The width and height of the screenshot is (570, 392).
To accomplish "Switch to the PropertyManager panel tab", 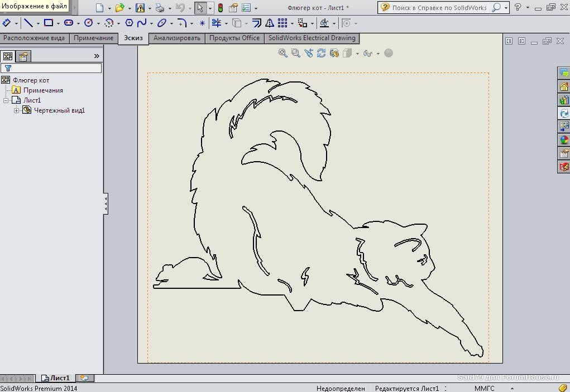I will (23, 56).
